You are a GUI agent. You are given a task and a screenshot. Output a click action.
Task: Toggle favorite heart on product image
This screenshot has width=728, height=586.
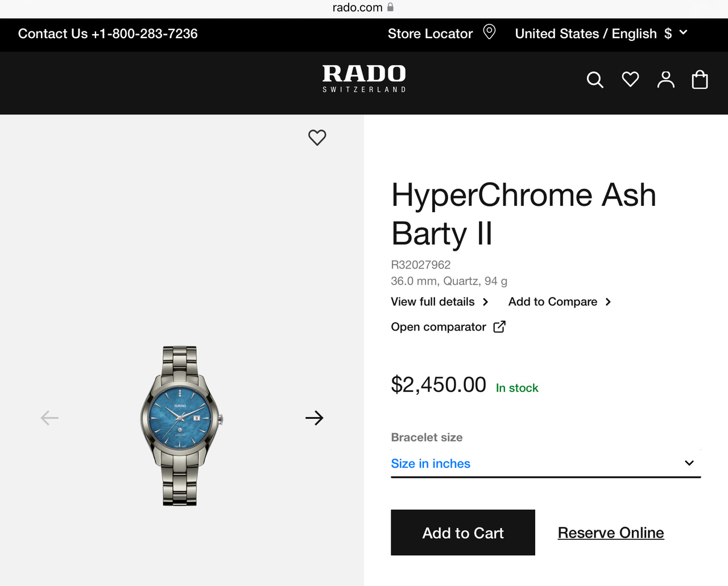coord(317,137)
